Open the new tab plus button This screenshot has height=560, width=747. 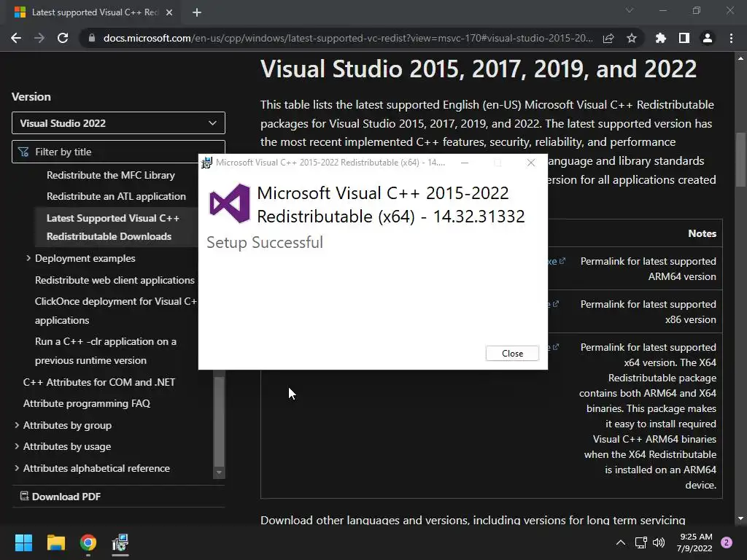tap(197, 12)
